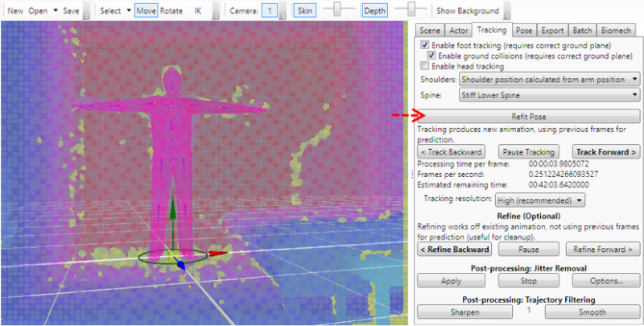Click the Estimated remaining time value

click(559, 185)
